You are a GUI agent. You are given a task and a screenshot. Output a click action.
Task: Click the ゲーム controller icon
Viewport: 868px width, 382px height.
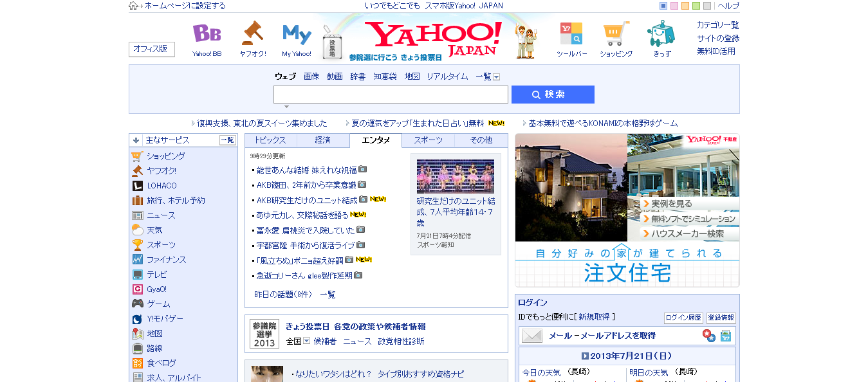pyautogui.click(x=137, y=304)
